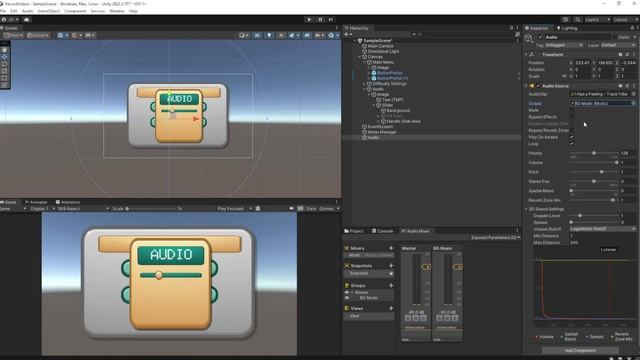Disable the Loop checkbox

(x=571, y=144)
